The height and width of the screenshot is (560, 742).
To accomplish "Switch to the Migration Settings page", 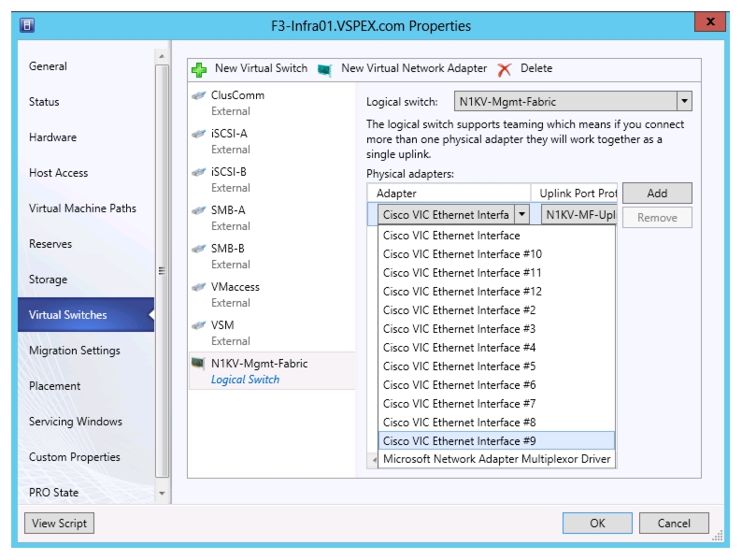I will 75,351.
